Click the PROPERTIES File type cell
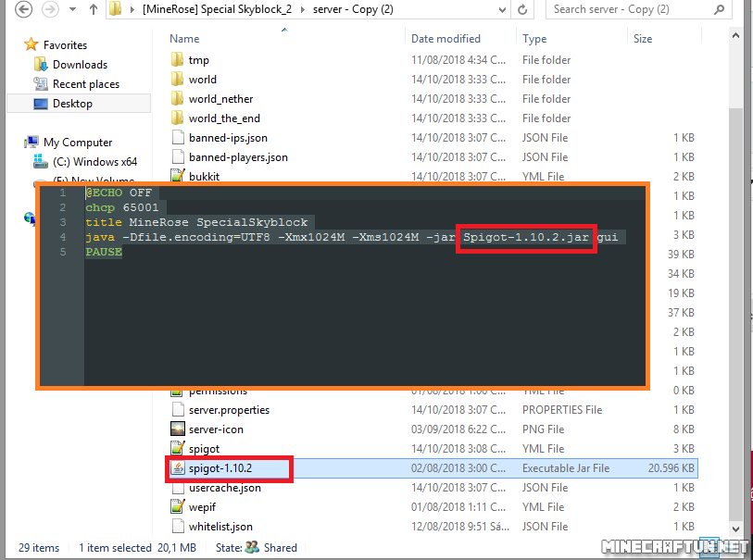 tap(562, 410)
